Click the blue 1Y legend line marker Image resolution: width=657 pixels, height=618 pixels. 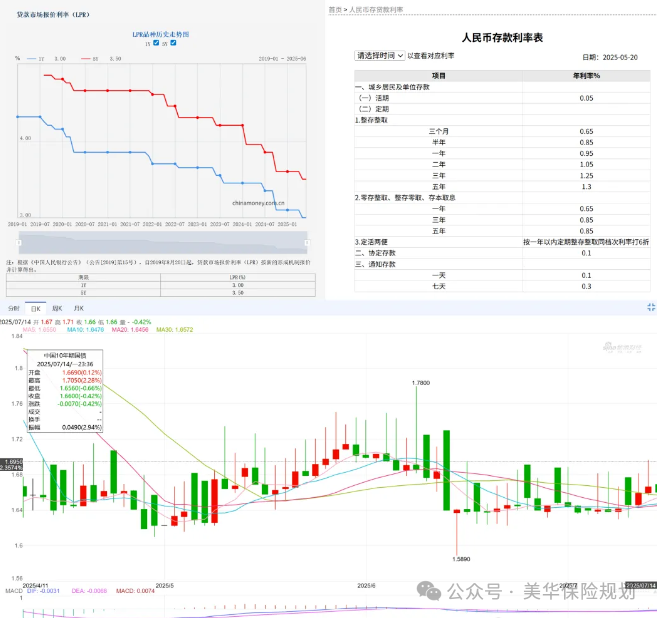(32, 59)
